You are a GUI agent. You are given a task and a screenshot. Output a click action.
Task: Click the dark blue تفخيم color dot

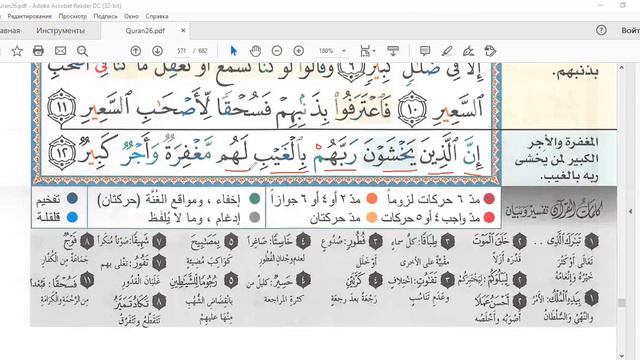[x=72, y=199]
